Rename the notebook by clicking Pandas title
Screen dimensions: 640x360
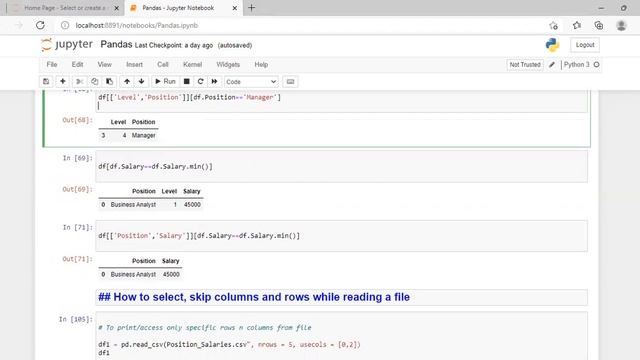point(116,44)
